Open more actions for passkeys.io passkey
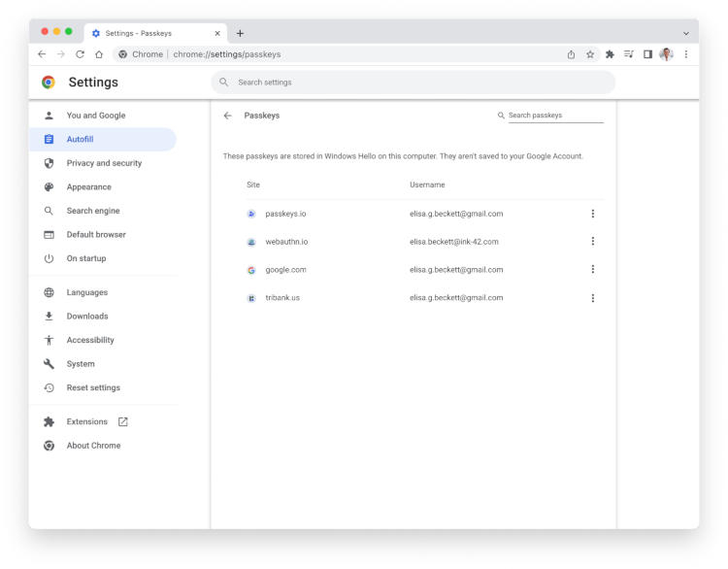This screenshot has width=728, height=569. tap(592, 214)
